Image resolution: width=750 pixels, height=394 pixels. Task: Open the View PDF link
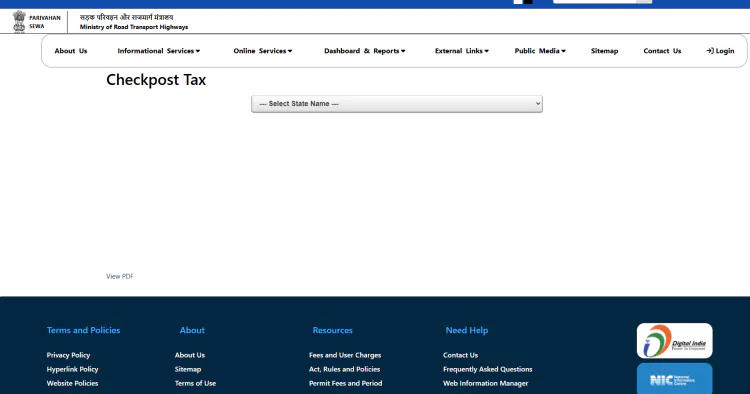point(120,276)
